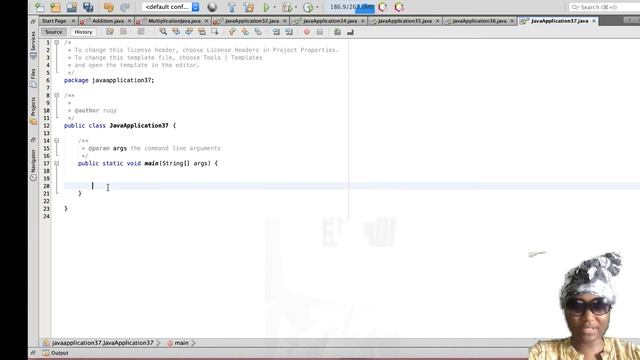
Task: Close the JavaApplication37.java tab
Action: coord(594,21)
